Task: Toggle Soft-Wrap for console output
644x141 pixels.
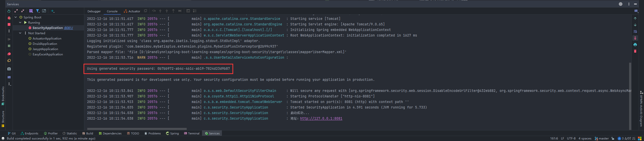Action: [635, 31]
